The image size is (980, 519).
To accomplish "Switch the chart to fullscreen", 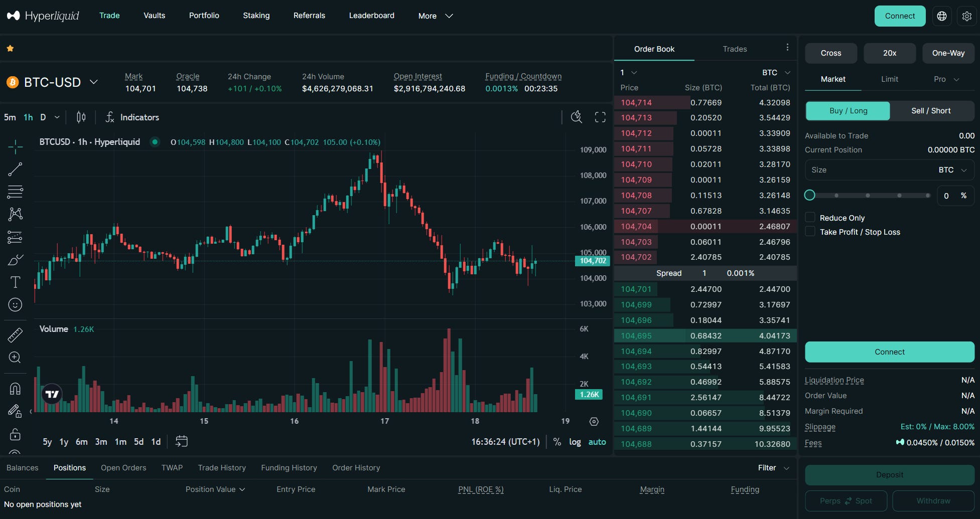I will 600,117.
